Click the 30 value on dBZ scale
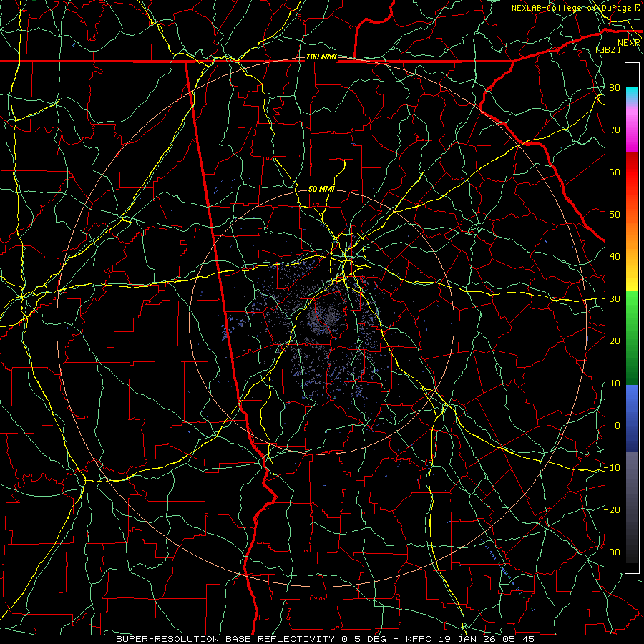644x644 pixels. pos(615,299)
